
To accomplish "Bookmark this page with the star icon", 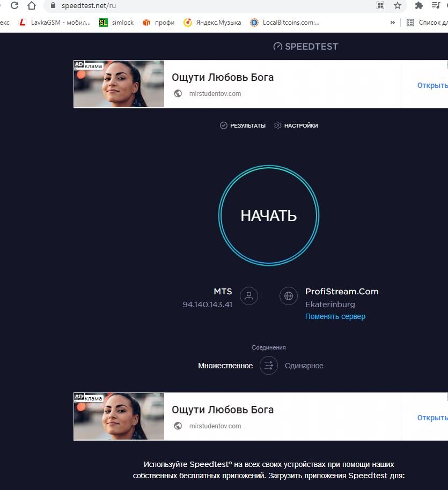I will [x=398, y=5].
